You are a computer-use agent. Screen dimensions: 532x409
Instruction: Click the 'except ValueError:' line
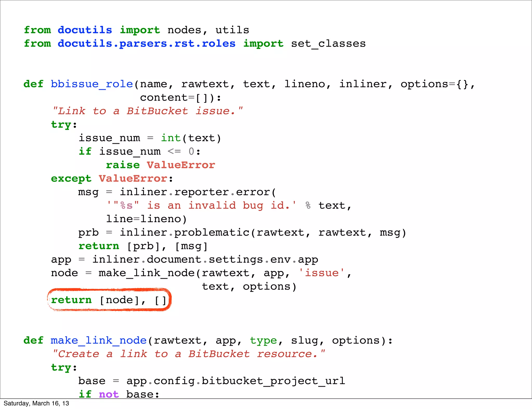112,179
